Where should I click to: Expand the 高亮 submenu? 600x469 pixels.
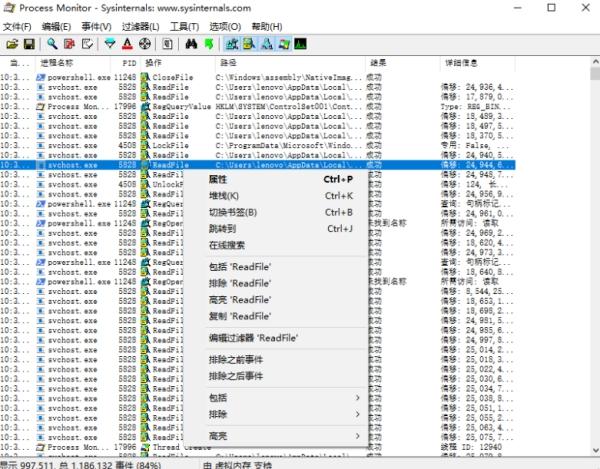276,436
